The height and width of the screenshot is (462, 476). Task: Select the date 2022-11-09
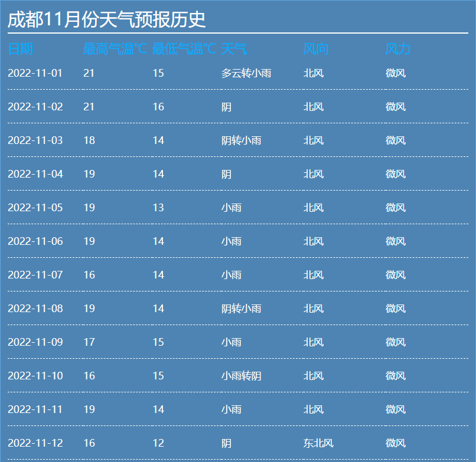coord(35,342)
